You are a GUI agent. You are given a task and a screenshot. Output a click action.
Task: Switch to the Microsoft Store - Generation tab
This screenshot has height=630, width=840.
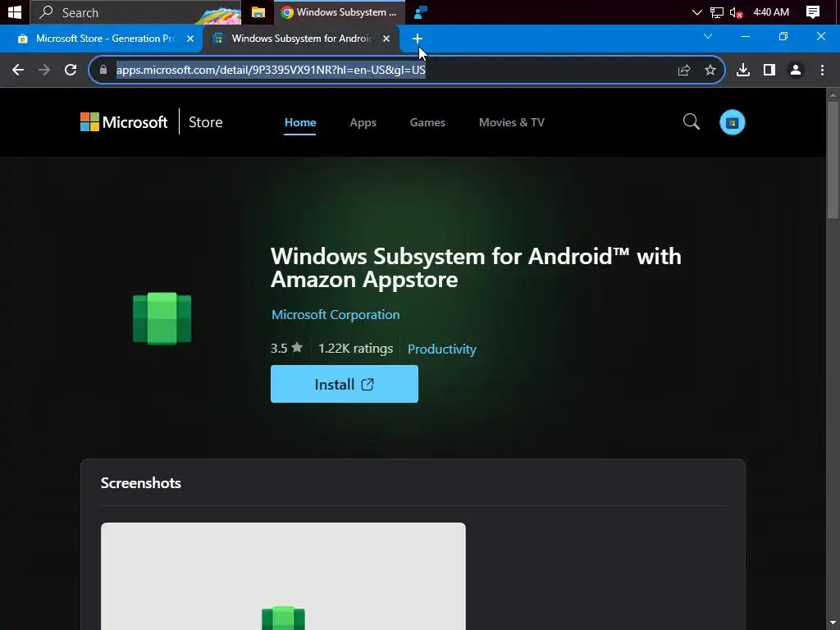click(x=101, y=39)
